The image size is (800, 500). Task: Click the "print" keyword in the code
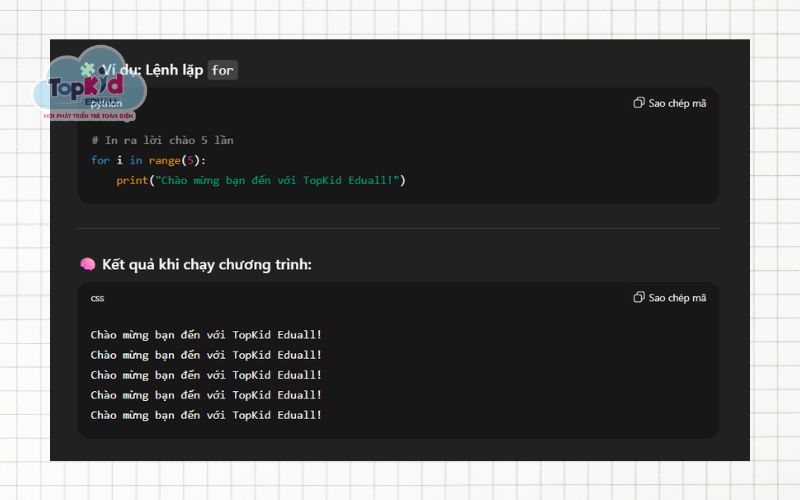click(x=131, y=180)
